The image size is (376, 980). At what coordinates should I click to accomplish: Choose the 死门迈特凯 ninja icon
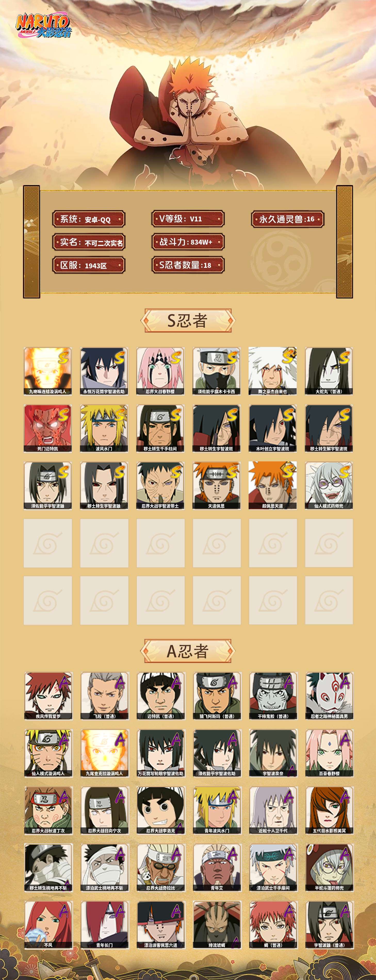tap(47, 428)
